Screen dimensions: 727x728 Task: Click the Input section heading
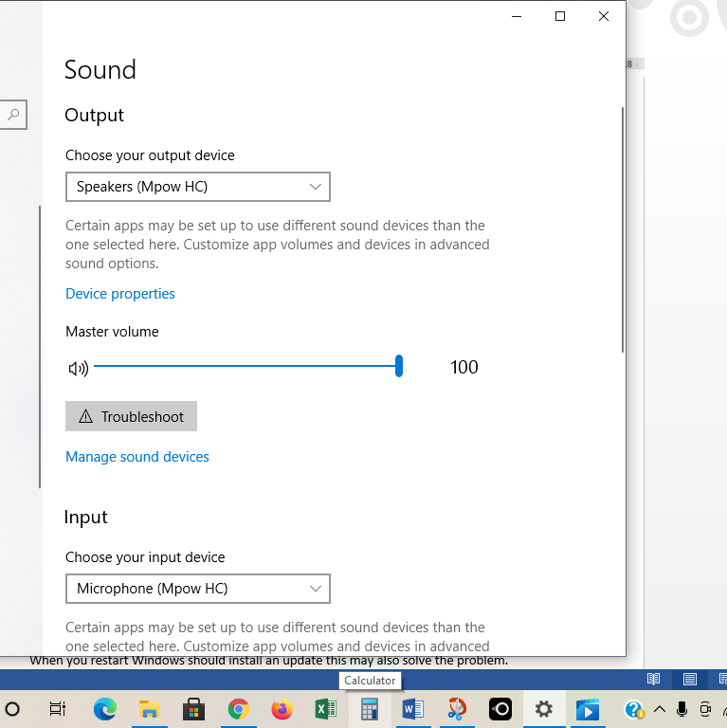pos(86,518)
